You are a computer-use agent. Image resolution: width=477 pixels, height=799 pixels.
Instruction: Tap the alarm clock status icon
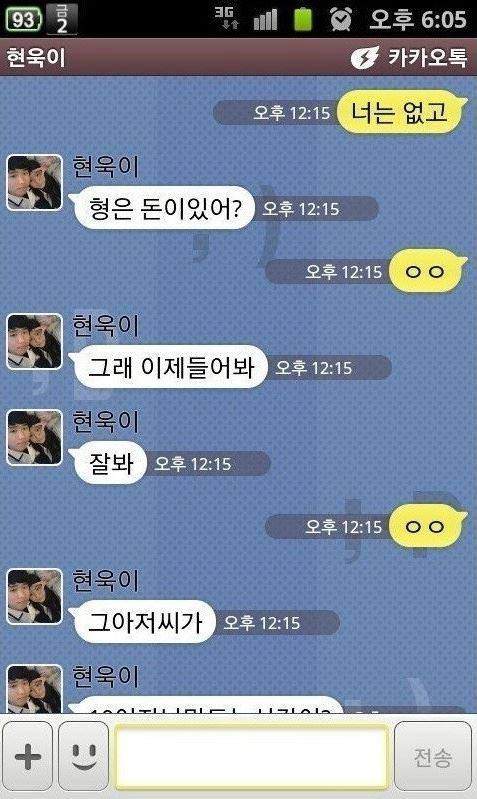pos(340,19)
